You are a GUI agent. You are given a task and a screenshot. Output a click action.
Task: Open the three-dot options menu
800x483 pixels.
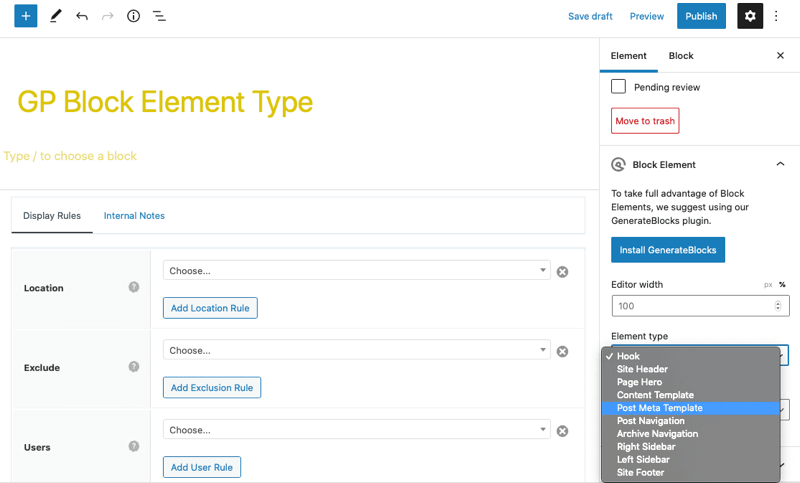tap(777, 16)
